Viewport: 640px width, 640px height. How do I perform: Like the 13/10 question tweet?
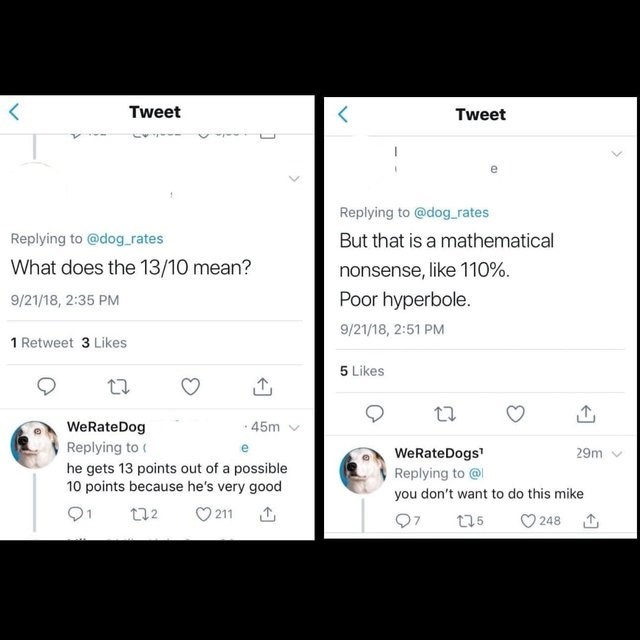(190, 386)
